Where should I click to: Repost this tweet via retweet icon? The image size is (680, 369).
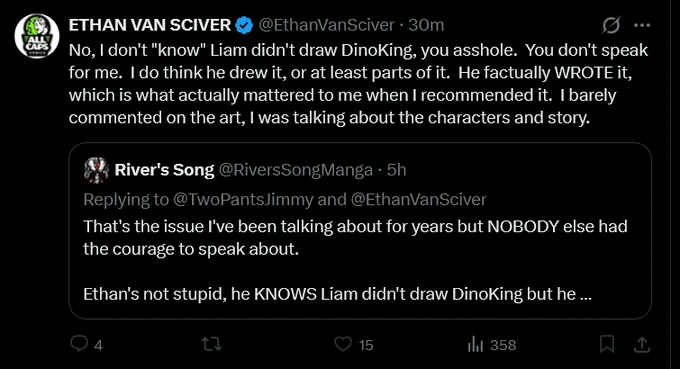[212, 344]
